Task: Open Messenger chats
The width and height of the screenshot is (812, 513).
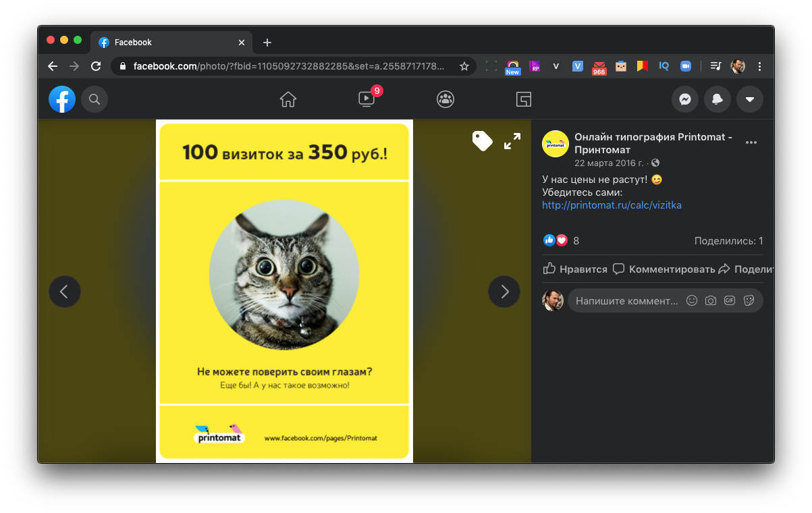Action: [x=685, y=100]
